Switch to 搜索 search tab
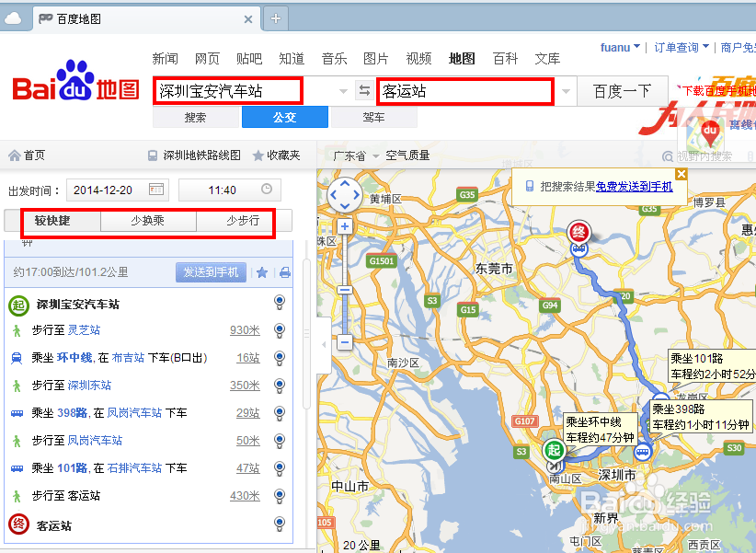This screenshot has height=553, width=756. click(x=195, y=117)
